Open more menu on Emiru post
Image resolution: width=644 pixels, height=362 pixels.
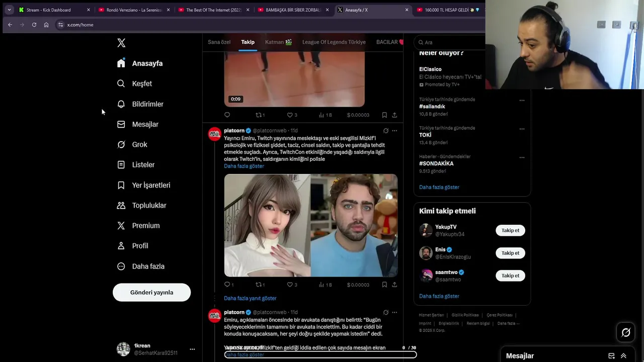coord(394,131)
